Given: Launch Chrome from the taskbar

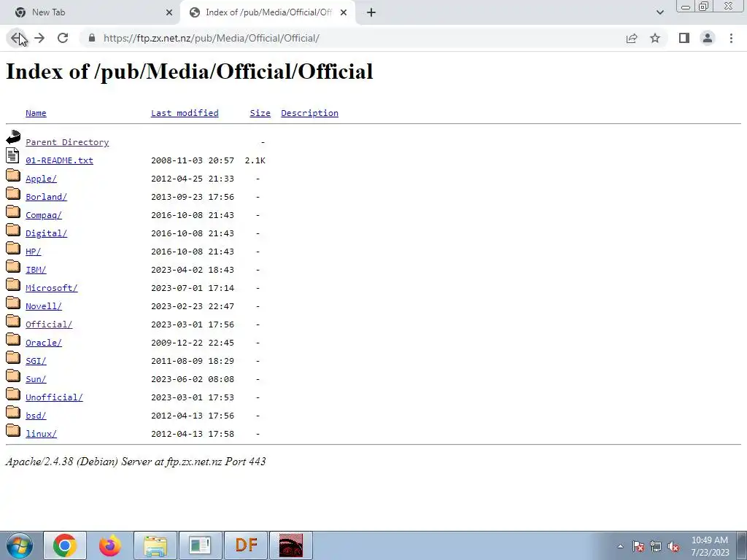Looking at the screenshot, I should pyautogui.click(x=65, y=545).
